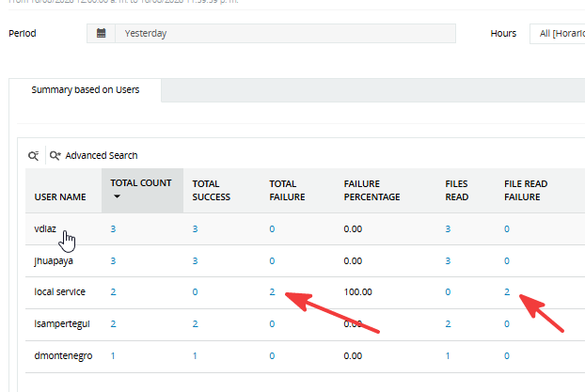Image resolution: width=585 pixels, height=392 pixels.
Task: Open local service total success 0
Action: [x=195, y=292]
